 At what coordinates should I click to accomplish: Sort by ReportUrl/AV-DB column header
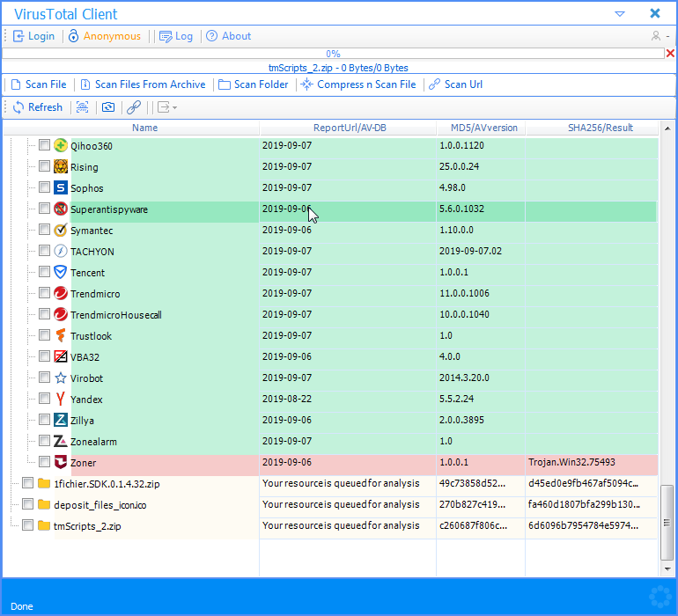coord(349,128)
